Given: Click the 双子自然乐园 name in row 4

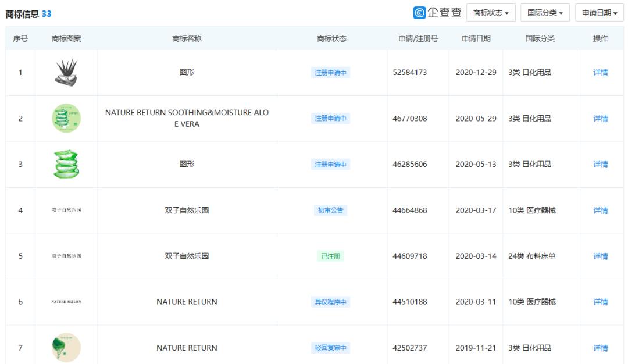Looking at the screenshot, I should click(x=187, y=210).
